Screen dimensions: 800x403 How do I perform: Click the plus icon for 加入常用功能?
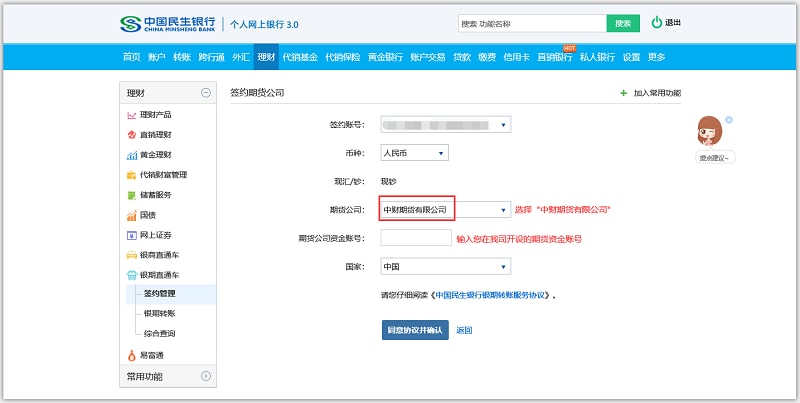click(x=624, y=93)
